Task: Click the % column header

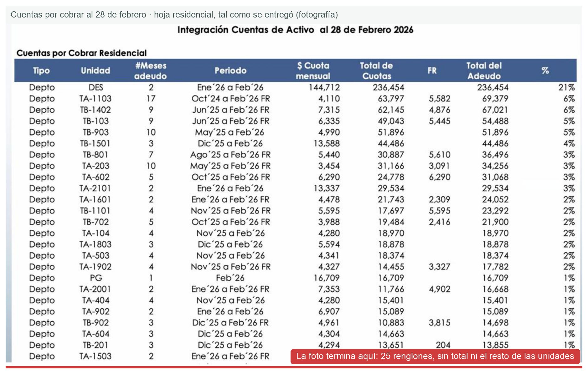Action: (545, 71)
